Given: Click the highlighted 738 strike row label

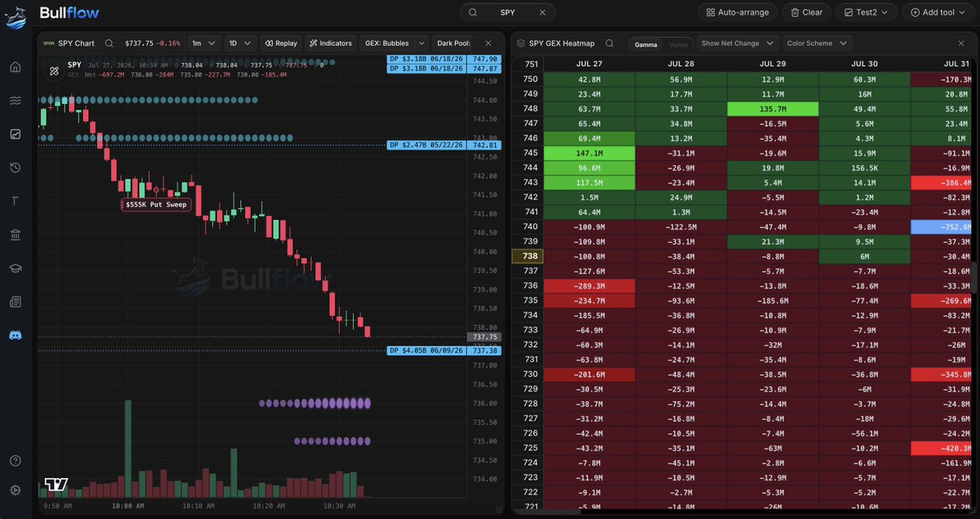Looking at the screenshot, I should click(x=528, y=256).
